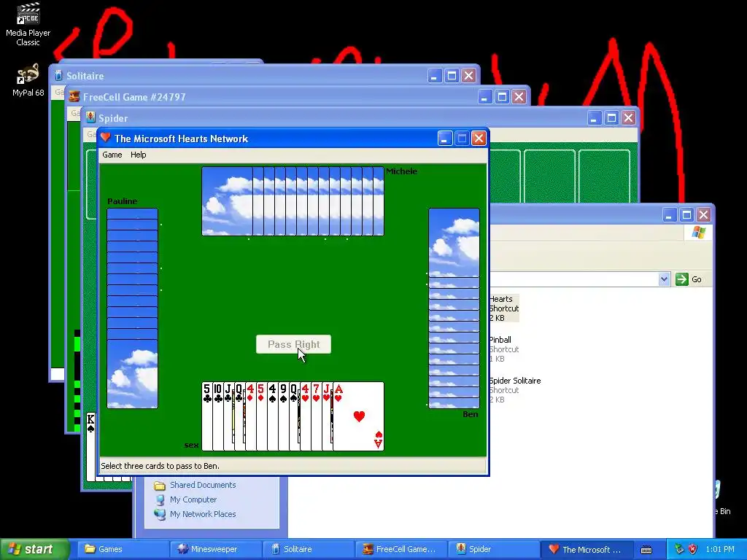Open the Windows start menu
The height and width of the screenshot is (560, 747).
(x=34, y=549)
